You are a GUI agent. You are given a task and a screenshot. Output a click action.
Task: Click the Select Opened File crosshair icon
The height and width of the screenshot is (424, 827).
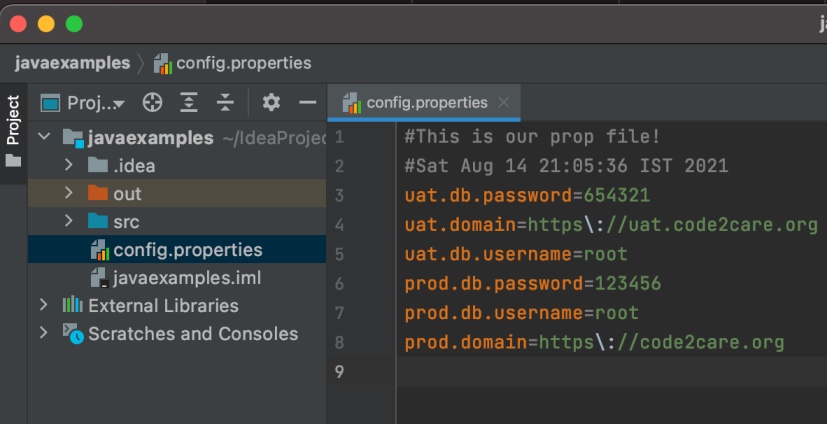[152, 103]
